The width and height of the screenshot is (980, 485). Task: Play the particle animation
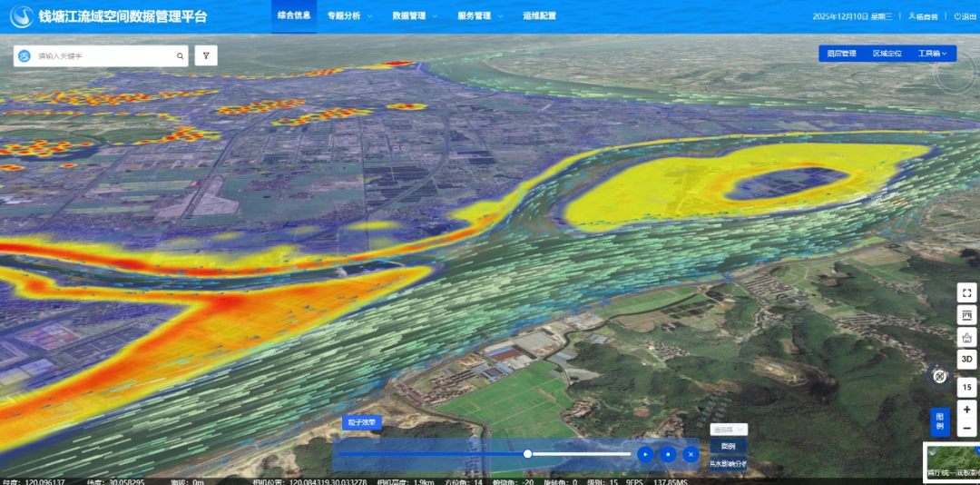tap(646, 454)
